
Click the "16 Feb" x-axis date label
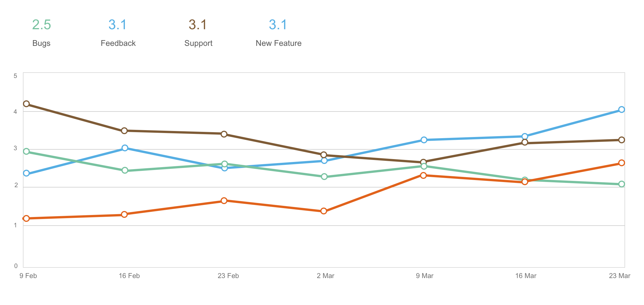point(129,276)
